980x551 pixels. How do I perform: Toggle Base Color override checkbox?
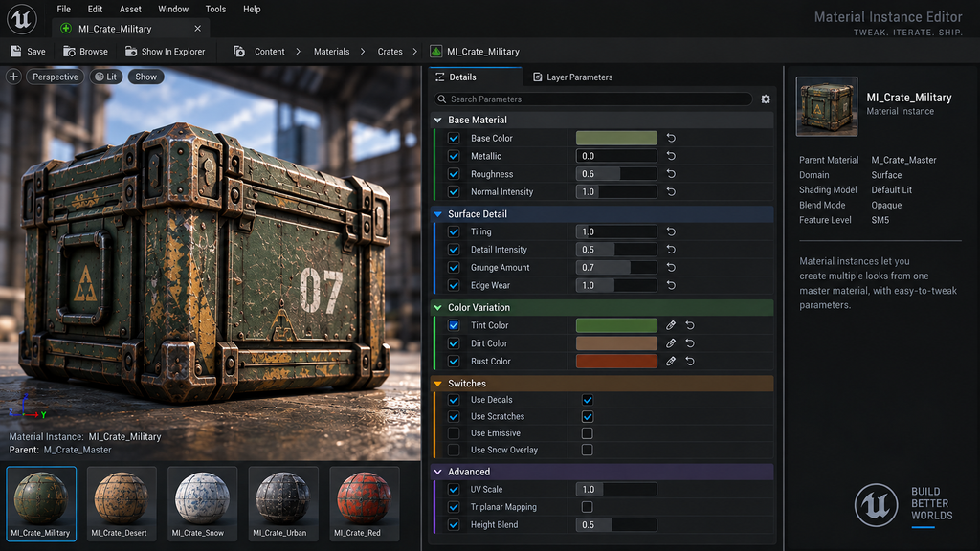[454, 138]
